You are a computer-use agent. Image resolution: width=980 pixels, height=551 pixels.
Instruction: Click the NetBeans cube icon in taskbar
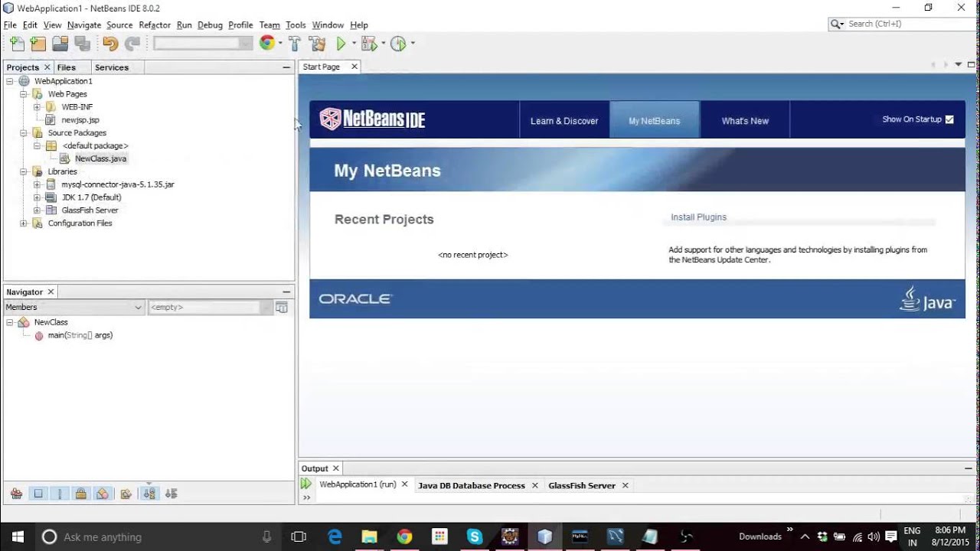pyautogui.click(x=544, y=536)
